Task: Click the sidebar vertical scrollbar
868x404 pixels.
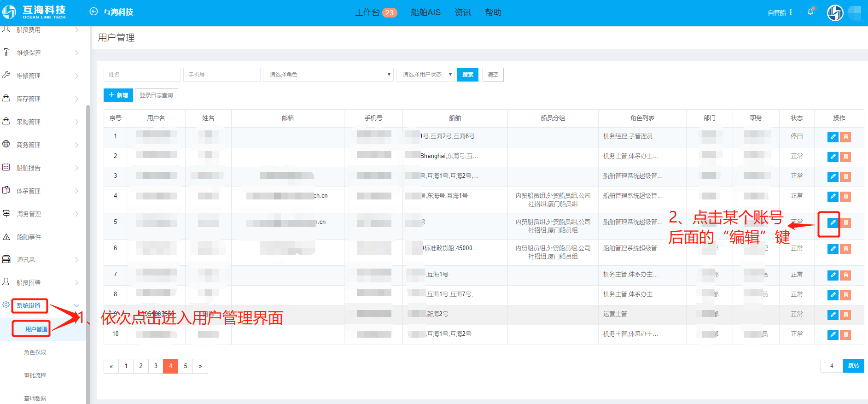Action: tap(87, 253)
